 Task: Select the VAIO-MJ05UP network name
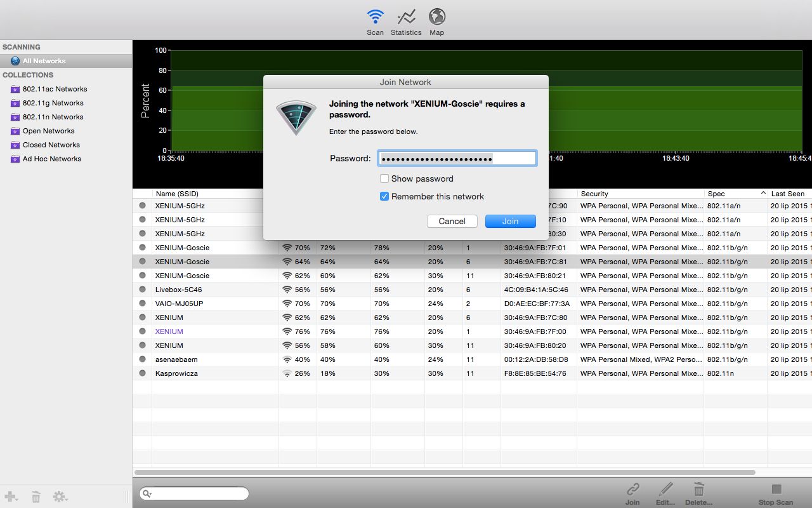point(179,304)
